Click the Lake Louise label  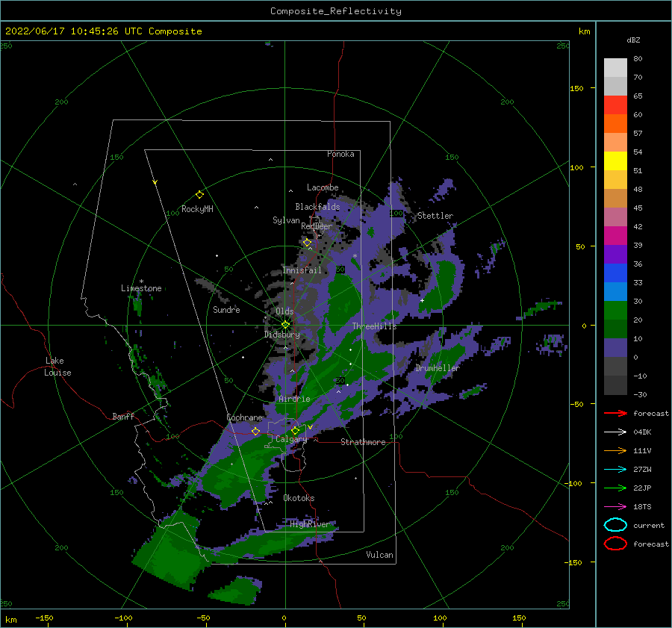tap(57, 367)
